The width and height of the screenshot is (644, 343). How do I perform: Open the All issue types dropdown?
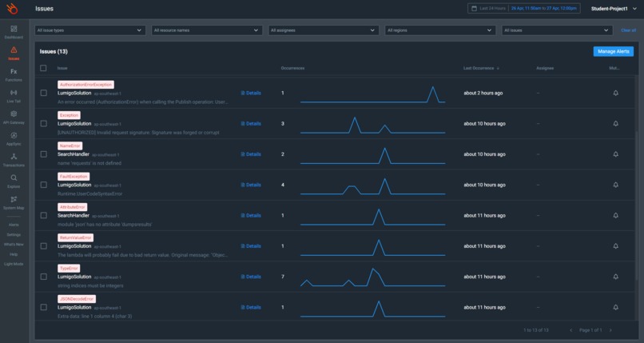point(90,30)
